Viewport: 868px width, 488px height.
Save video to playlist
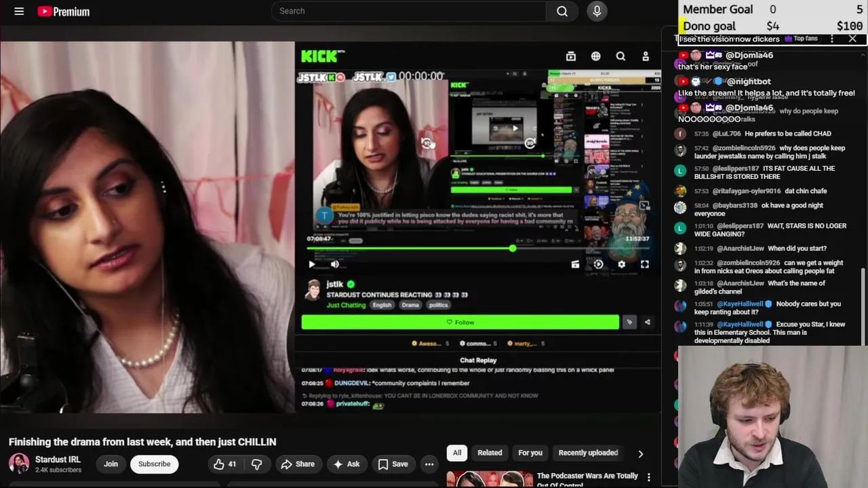click(393, 464)
